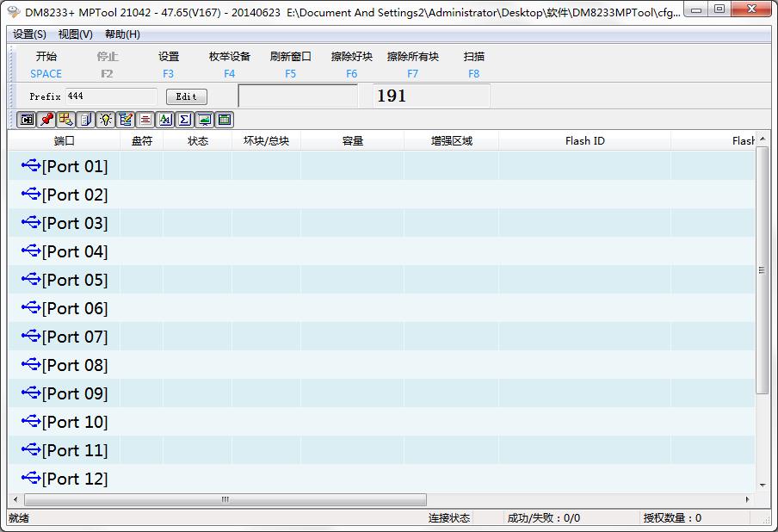Click the red pushpin toolbar icon

click(46, 120)
